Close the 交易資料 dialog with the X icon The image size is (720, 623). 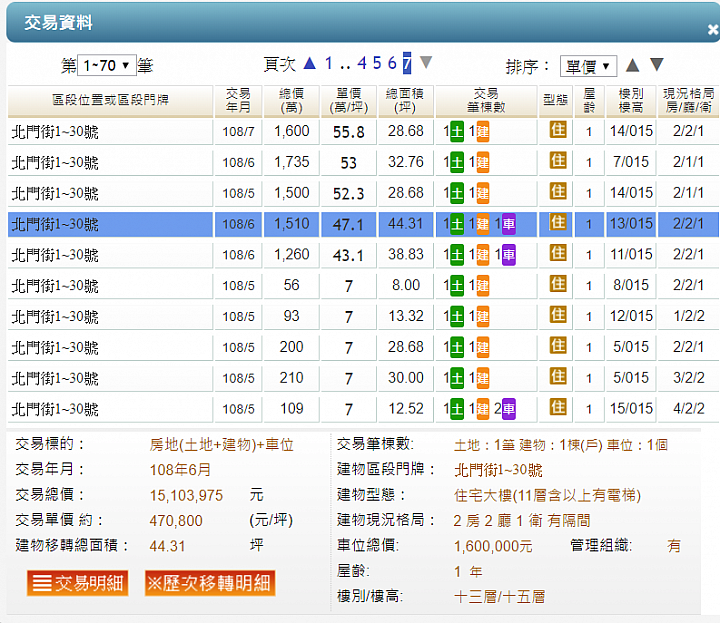coord(713,29)
